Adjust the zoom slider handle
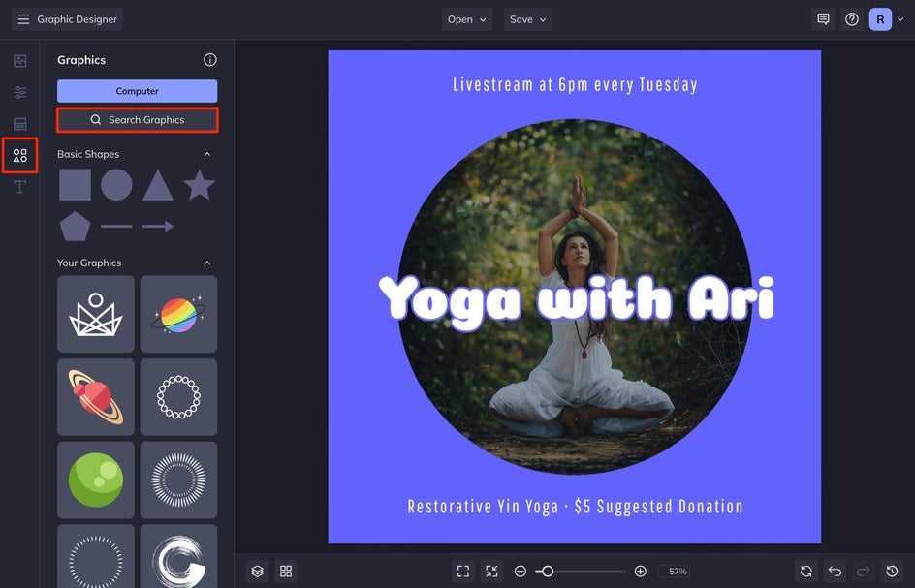915x588 pixels. click(547, 572)
